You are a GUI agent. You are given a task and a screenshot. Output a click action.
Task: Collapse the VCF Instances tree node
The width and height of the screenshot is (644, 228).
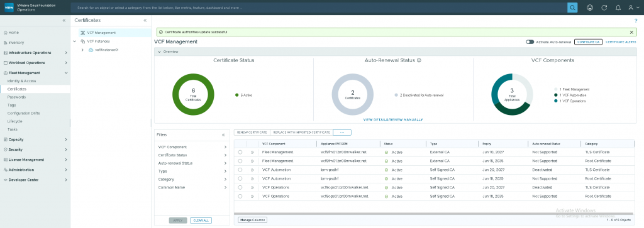74,41
